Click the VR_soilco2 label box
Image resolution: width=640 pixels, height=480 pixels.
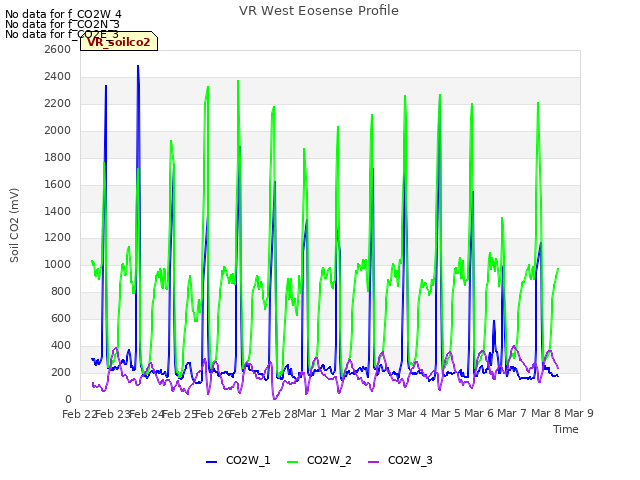[119, 41]
